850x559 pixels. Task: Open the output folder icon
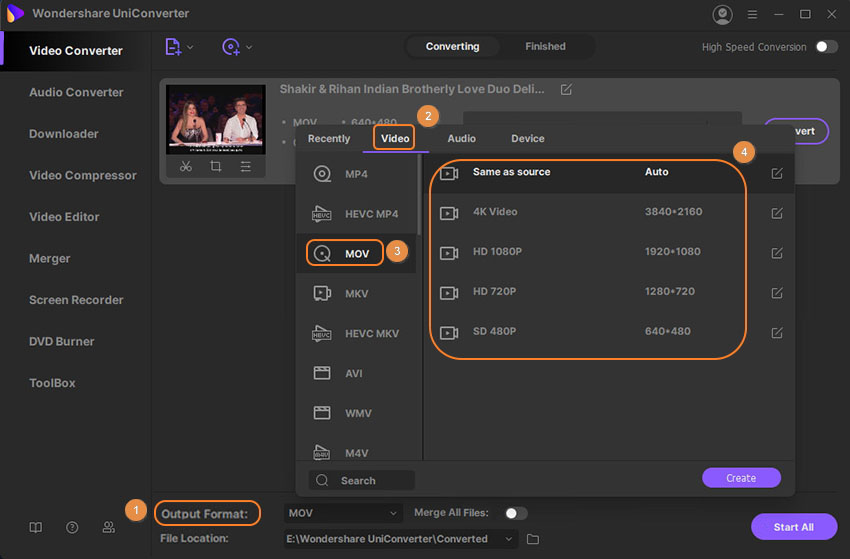[x=533, y=539]
